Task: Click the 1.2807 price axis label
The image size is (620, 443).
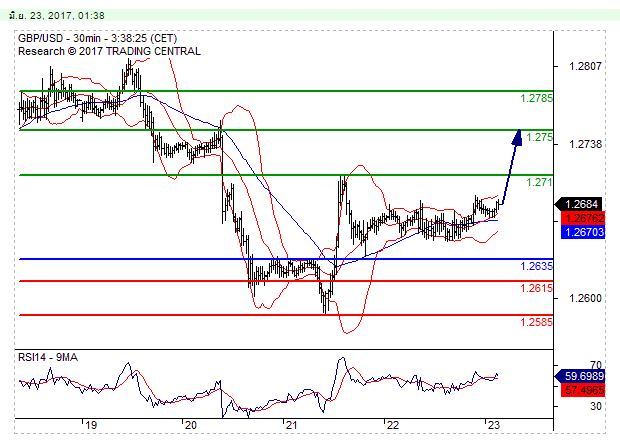Action: [x=585, y=66]
